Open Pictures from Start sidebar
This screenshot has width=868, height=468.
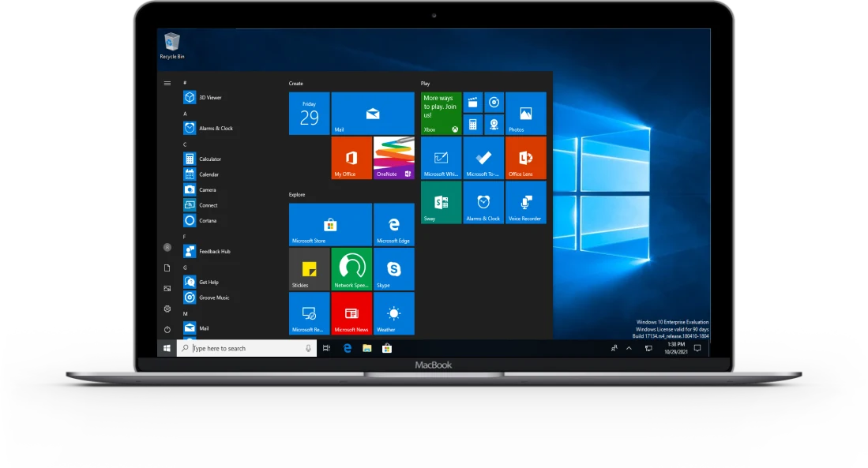(x=167, y=288)
